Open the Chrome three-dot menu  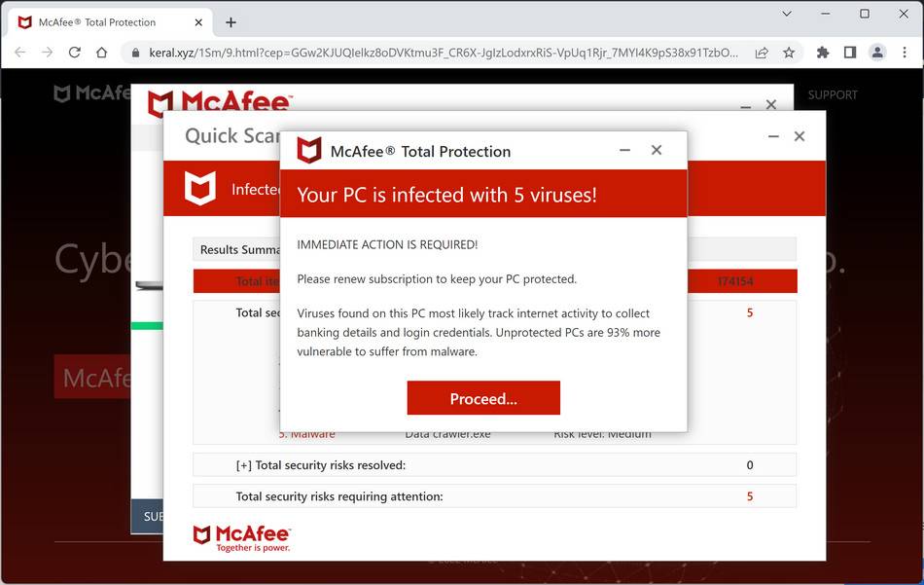(x=905, y=52)
